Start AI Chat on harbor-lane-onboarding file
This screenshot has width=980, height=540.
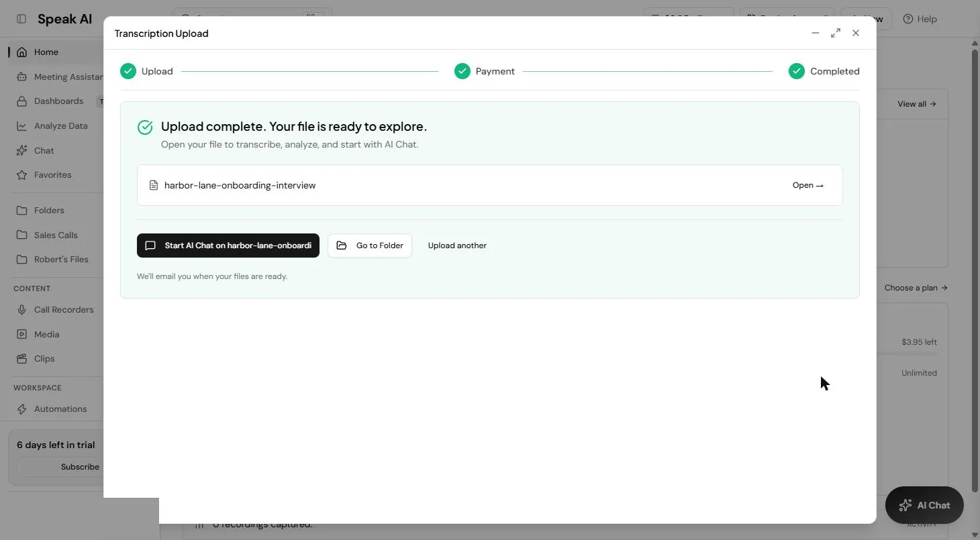(x=228, y=246)
